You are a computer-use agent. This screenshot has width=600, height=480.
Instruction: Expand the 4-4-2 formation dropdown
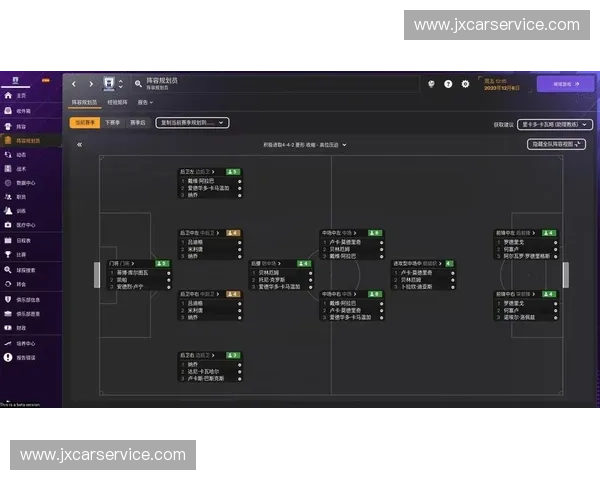[298, 145]
